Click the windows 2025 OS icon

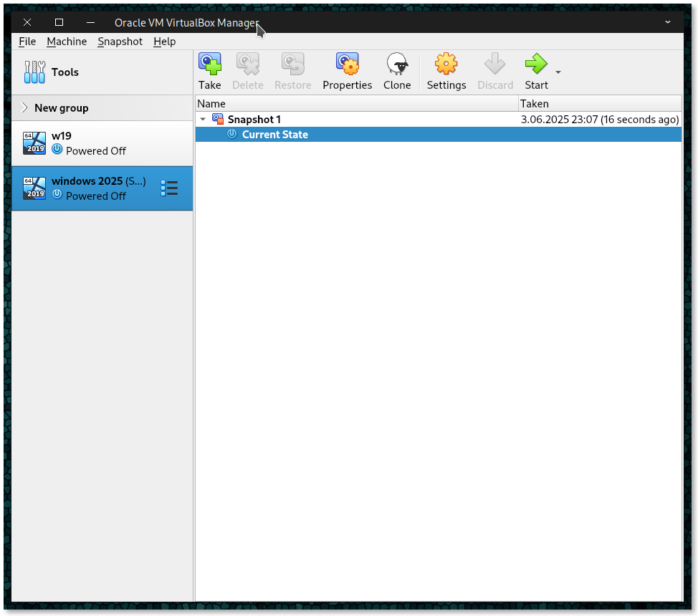(34, 188)
